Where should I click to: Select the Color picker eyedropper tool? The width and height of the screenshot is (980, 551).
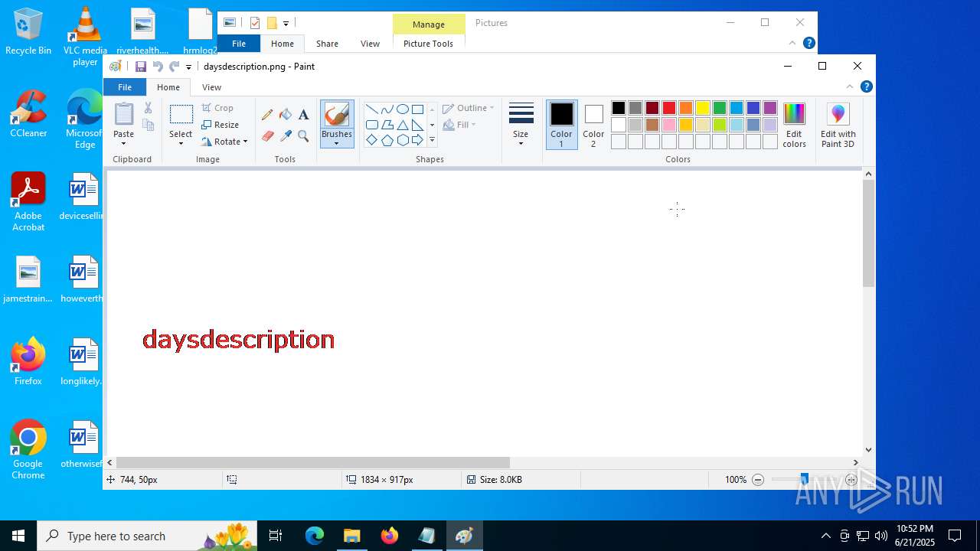click(x=286, y=136)
